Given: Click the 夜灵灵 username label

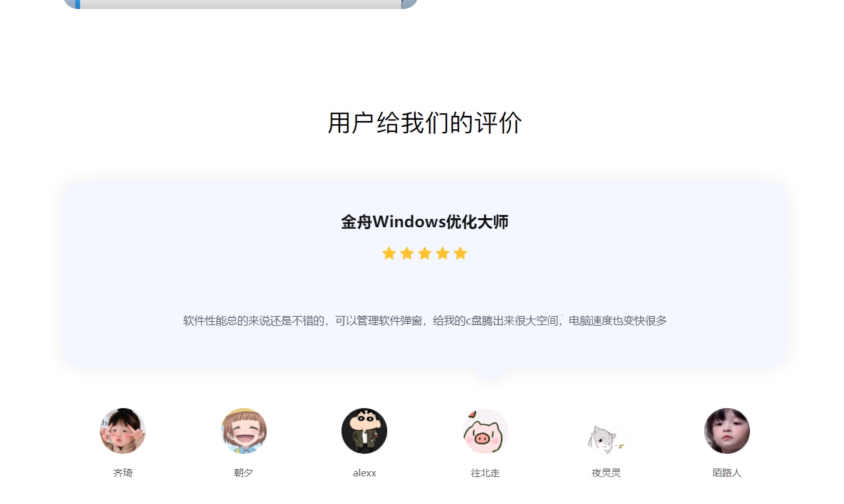Looking at the screenshot, I should point(606,473).
